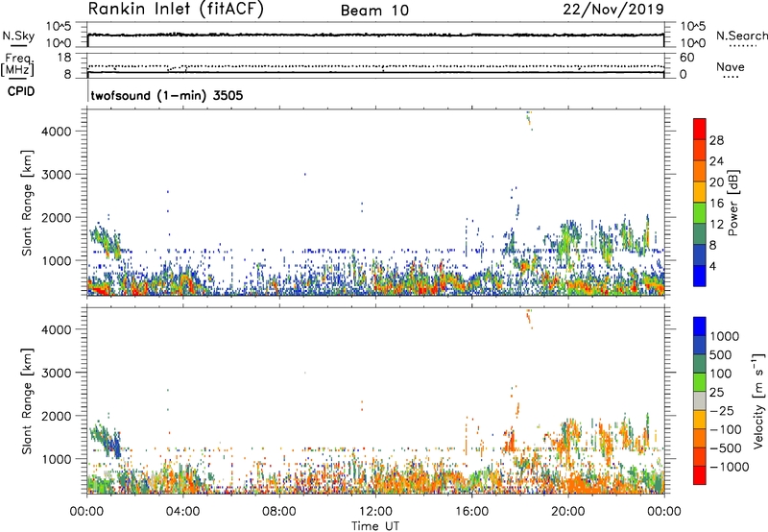Click the N.Search legend label

point(741,36)
